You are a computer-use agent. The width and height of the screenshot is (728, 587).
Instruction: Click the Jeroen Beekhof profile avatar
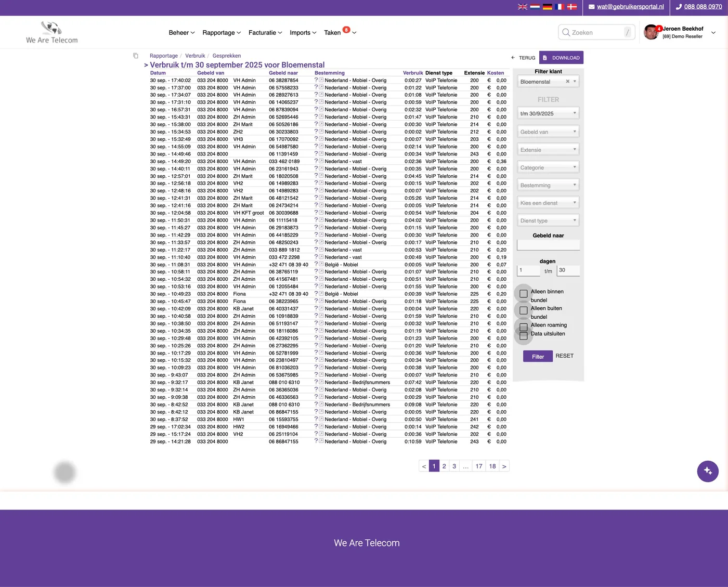pos(651,32)
